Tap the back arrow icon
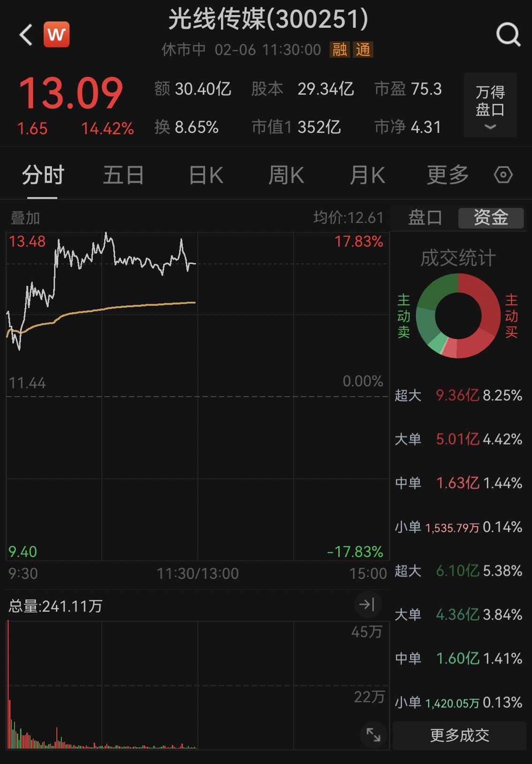Image resolution: width=532 pixels, height=764 pixels. (x=26, y=35)
